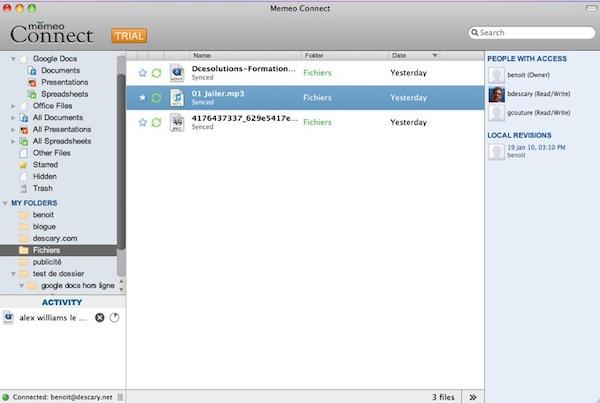Show Starred files
This screenshot has width=600, height=403.
coord(45,165)
